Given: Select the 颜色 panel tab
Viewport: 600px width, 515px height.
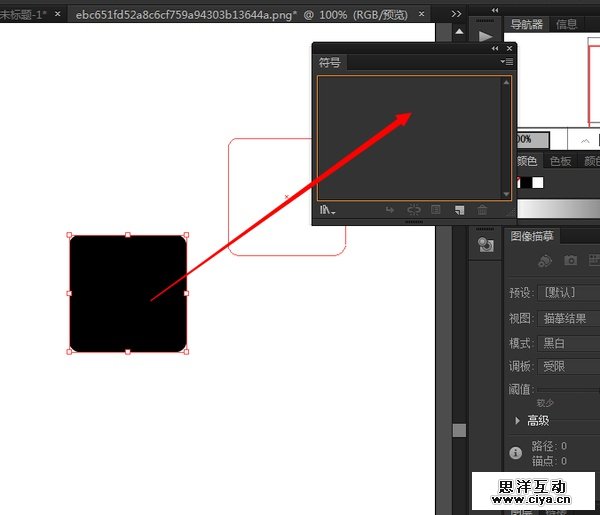Looking at the screenshot, I should point(527,161).
